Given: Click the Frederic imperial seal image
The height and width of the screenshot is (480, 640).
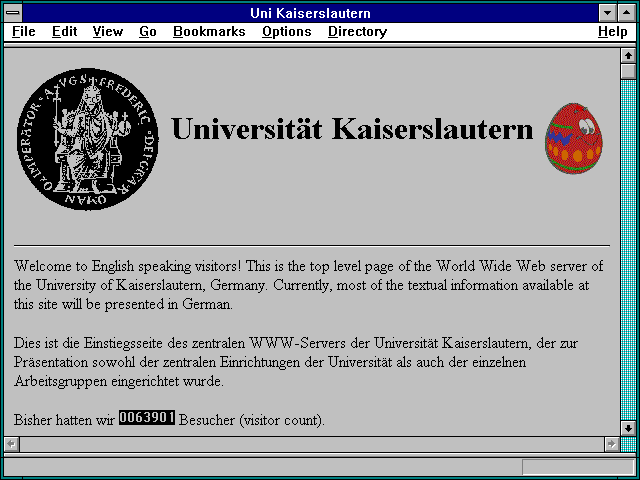Looking at the screenshot, I should pos(88,139).
